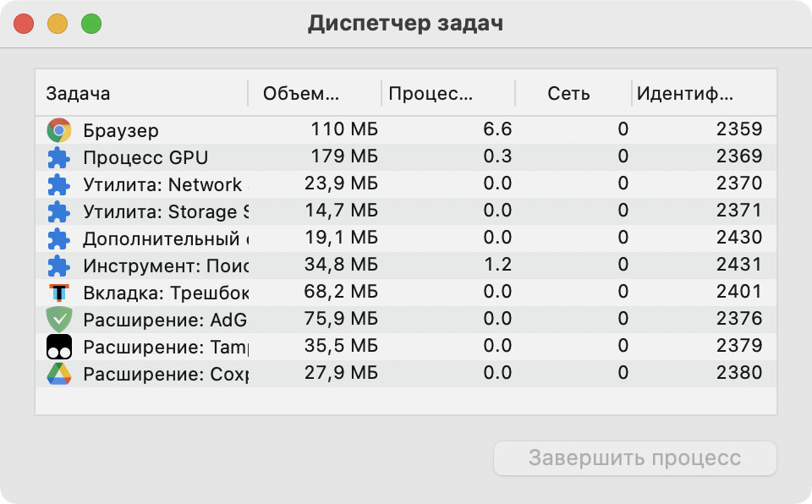Viewport: 812px width, 504px height.
Task: Select the Дополнительный process row
Action: (x=406, y=238)
